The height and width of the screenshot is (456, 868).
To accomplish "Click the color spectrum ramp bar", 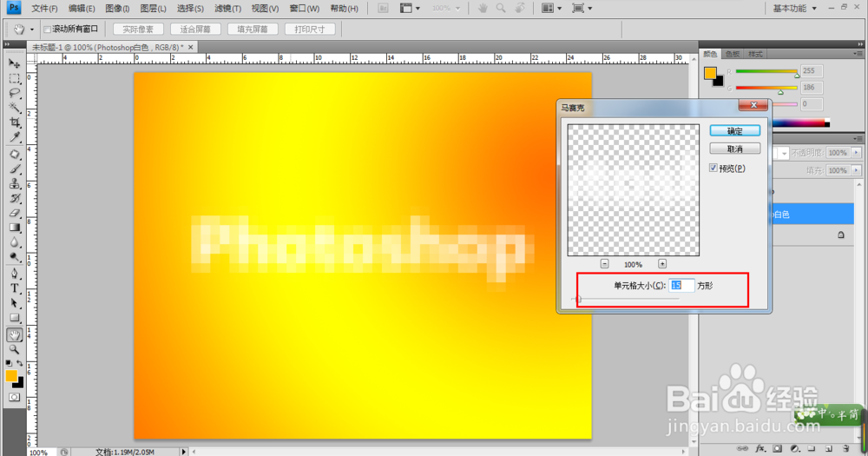I will coord(799,123).
